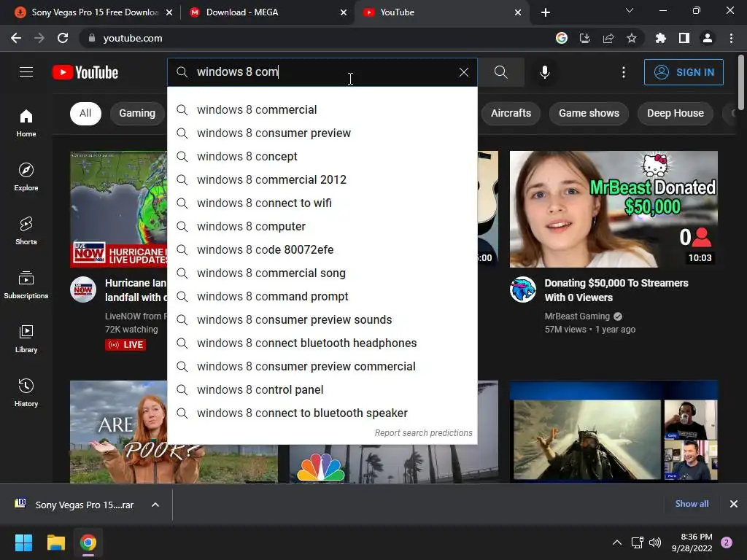This screenshot has width=747, height=560.
Task: Choose suggestion windows 8 commercial 2012
Action: [322, 179]
